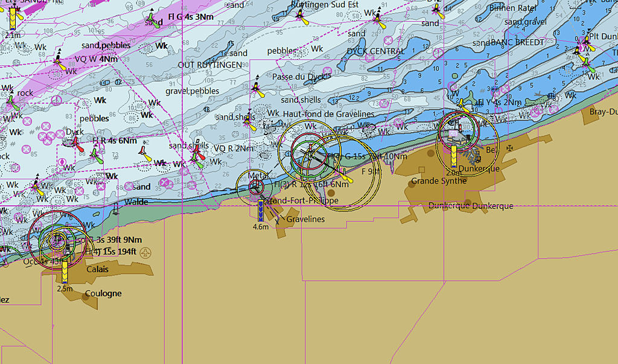Click the DYCK CENTRAL label
618x364 pixels.
375,51
